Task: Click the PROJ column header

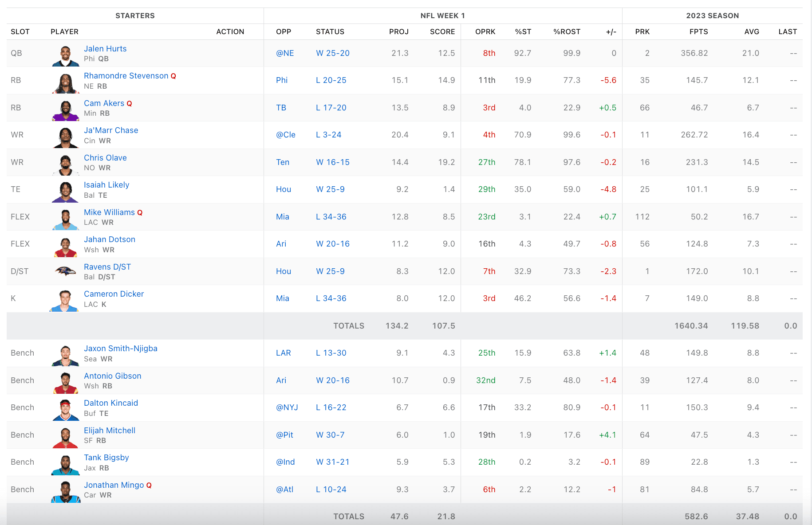Action: [399, 32]
